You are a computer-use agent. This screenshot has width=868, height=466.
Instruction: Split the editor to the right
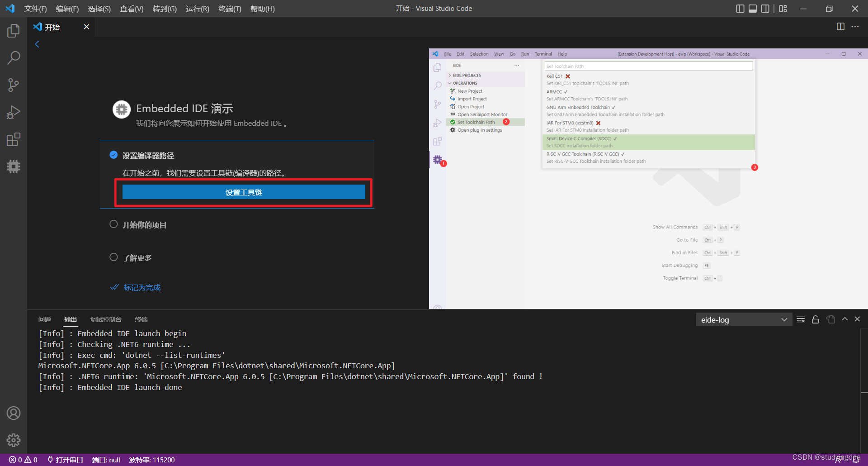pyautogui.click(x=840, y=27)
